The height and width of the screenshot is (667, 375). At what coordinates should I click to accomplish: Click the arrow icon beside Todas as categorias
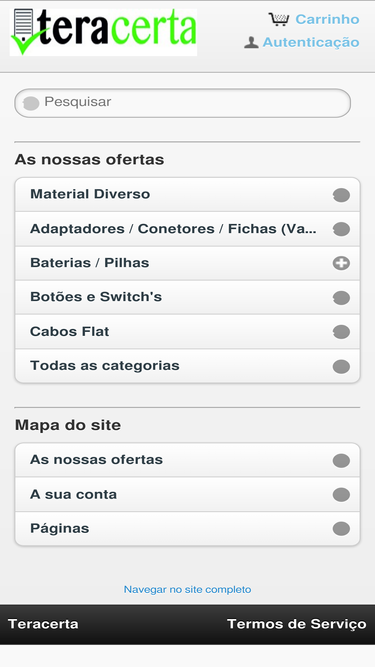click(x=341, y=366)
